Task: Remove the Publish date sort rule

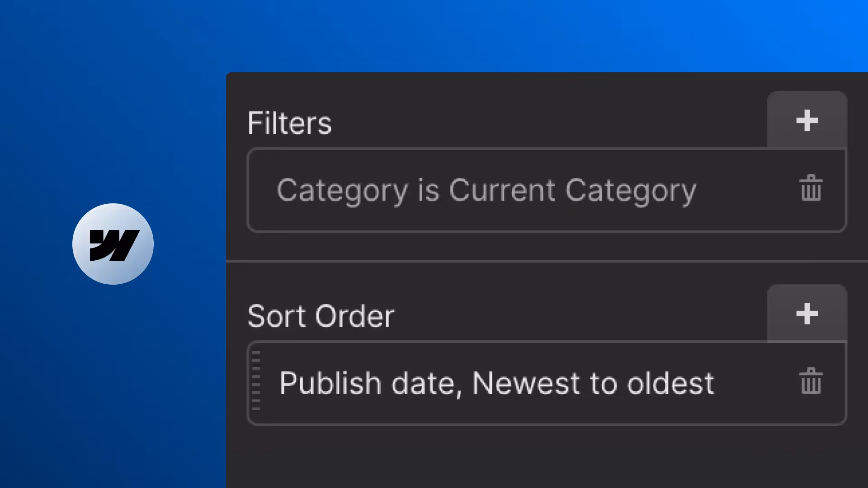Action: [x=811, y=381]
